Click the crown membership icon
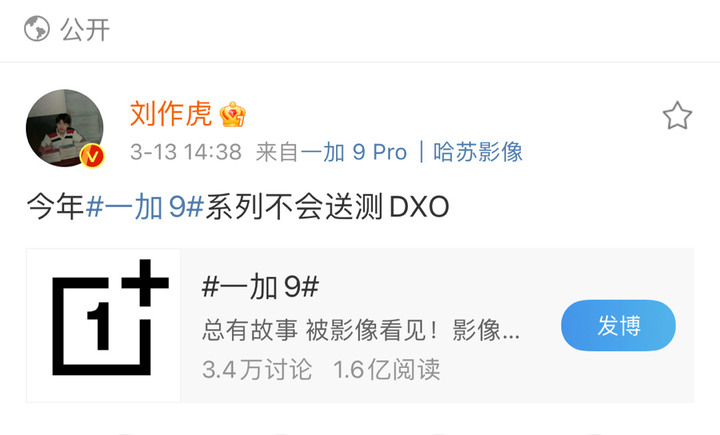The image size is (720, 435). click(x=232, y=114)
